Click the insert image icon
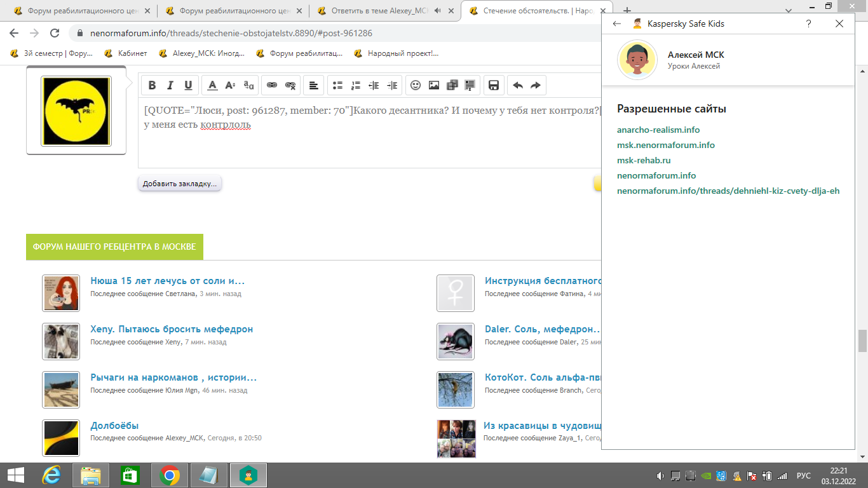868x488 pixels. click(434, 85)
